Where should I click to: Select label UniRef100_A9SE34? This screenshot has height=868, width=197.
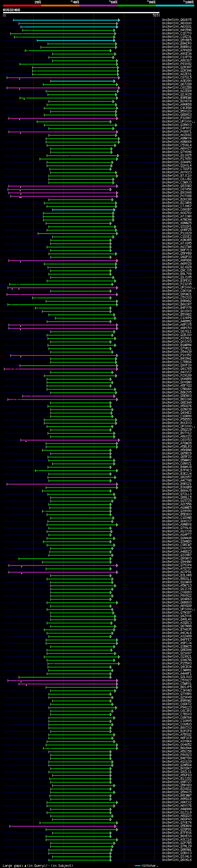pyautogui.click(x=177, y=54)
